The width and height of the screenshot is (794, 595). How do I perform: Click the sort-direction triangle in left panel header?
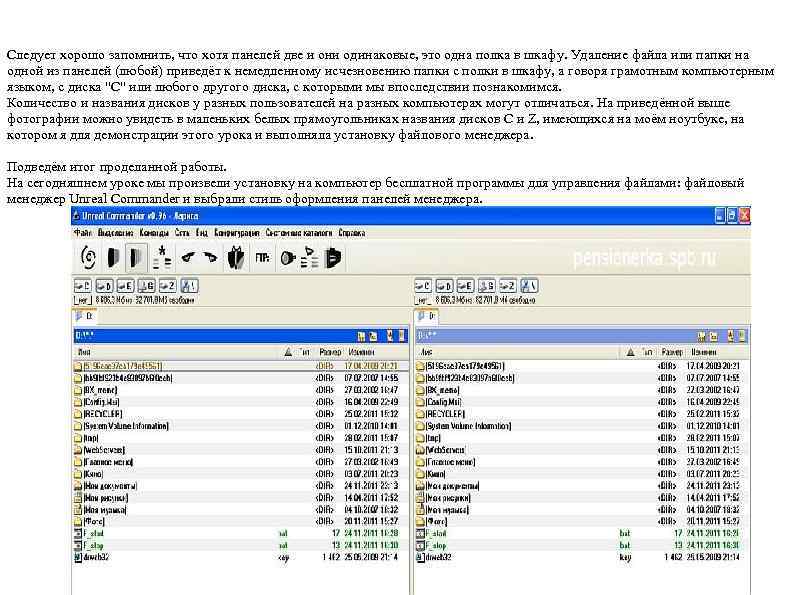pos(288,352)
